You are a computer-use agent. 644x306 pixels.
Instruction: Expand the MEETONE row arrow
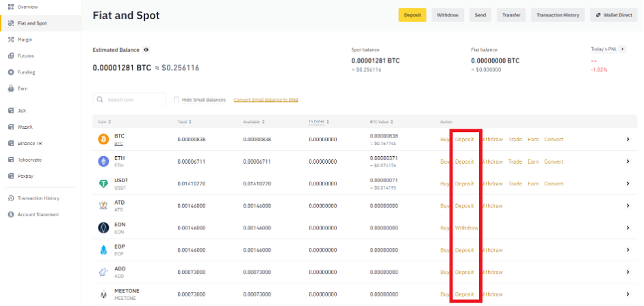coord(628,294)
